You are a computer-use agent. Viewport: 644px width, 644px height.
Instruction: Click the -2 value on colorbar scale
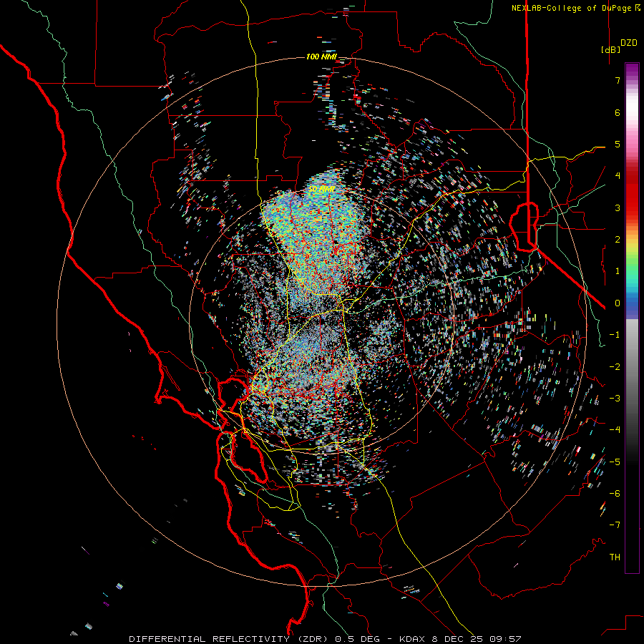[x=615, y=367]
